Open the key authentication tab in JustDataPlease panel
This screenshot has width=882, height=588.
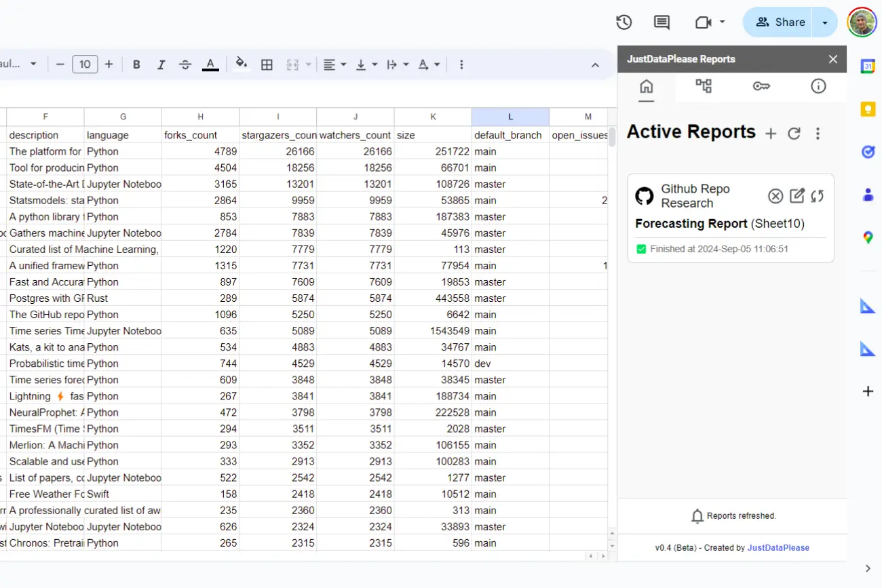[x=761, y=87]
